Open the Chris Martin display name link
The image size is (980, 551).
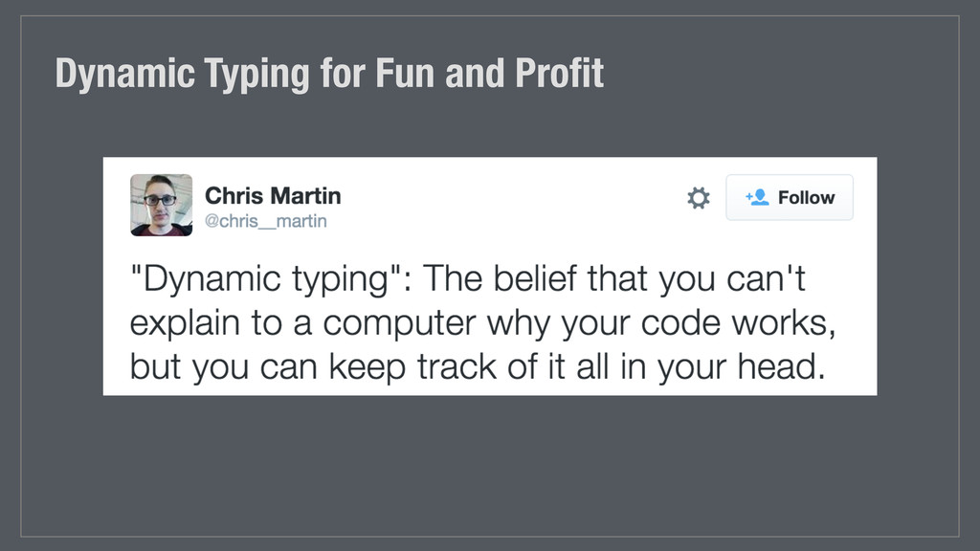273,195
